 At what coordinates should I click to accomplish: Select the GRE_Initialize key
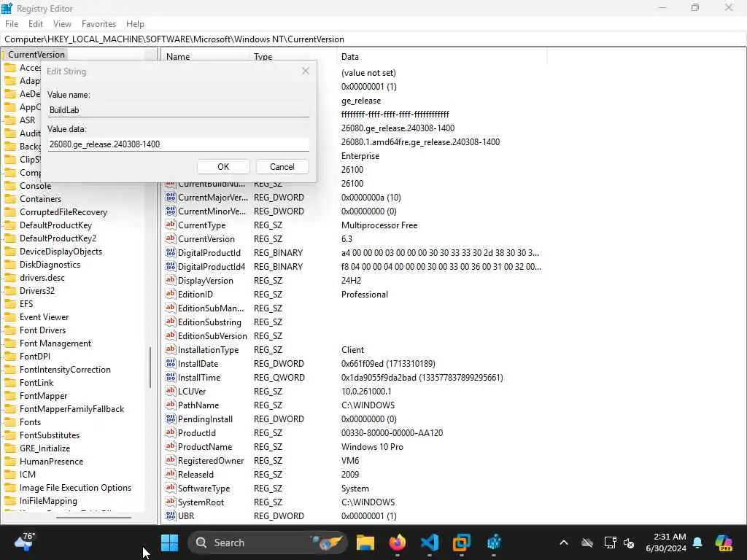coord(44,448)
